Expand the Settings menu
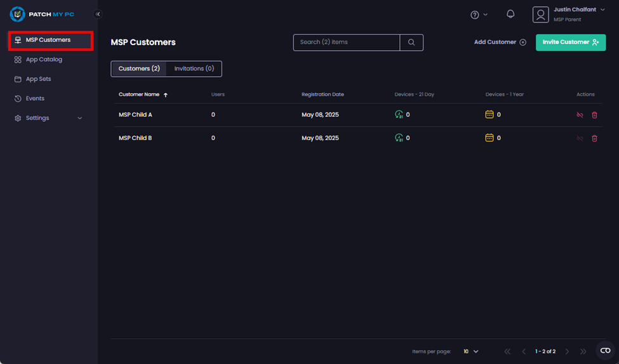Image resolution: width=619 pixels, height=364 pixels. coord(50,118)
